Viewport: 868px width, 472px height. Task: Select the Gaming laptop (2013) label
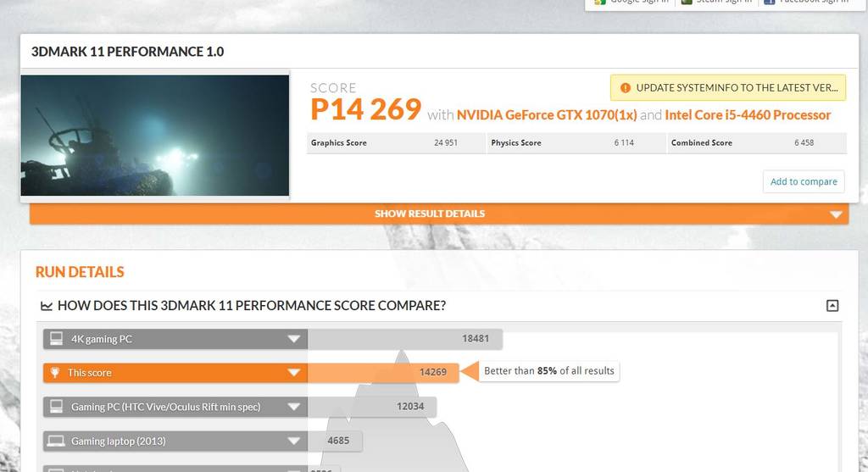(x=119, y=441)
